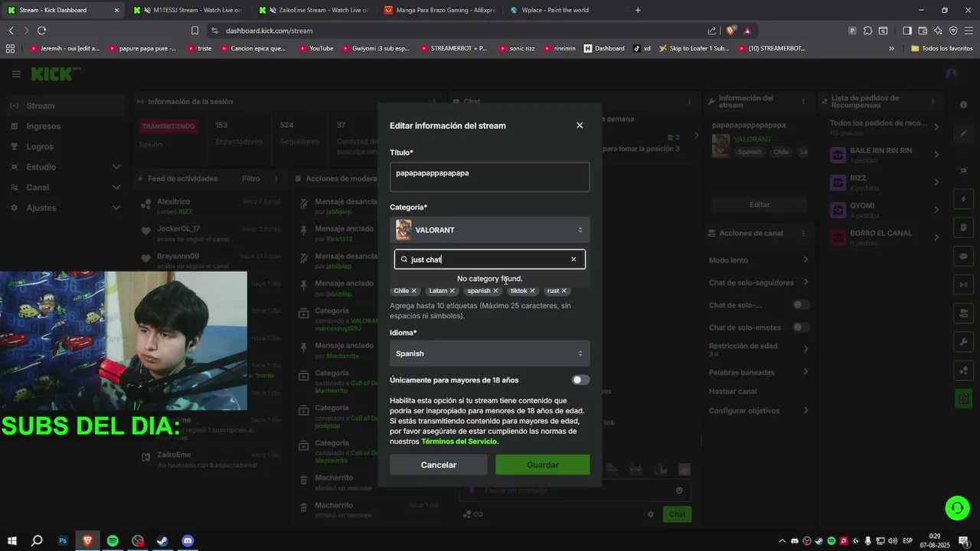The width and height of the screenshot is (980, 551).
Task: Clear the category search field text
Action: 573,259
